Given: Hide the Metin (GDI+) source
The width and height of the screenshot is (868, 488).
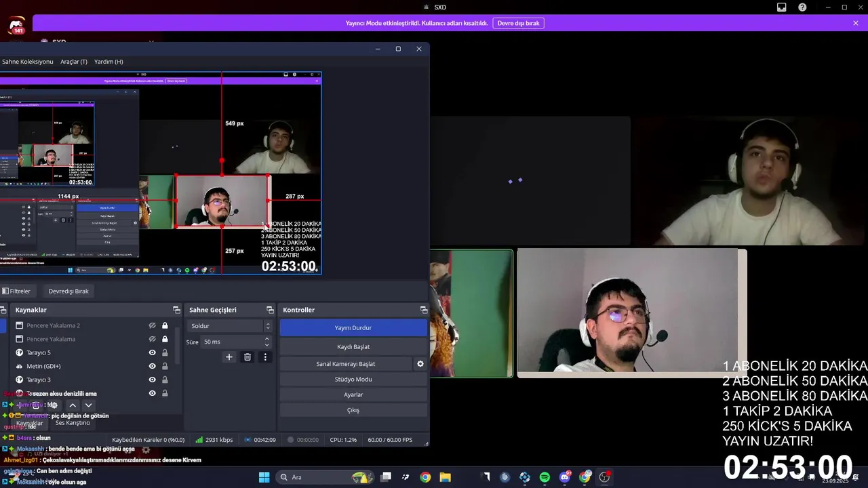Looking at the screenshot, I should tap(153, 366).
